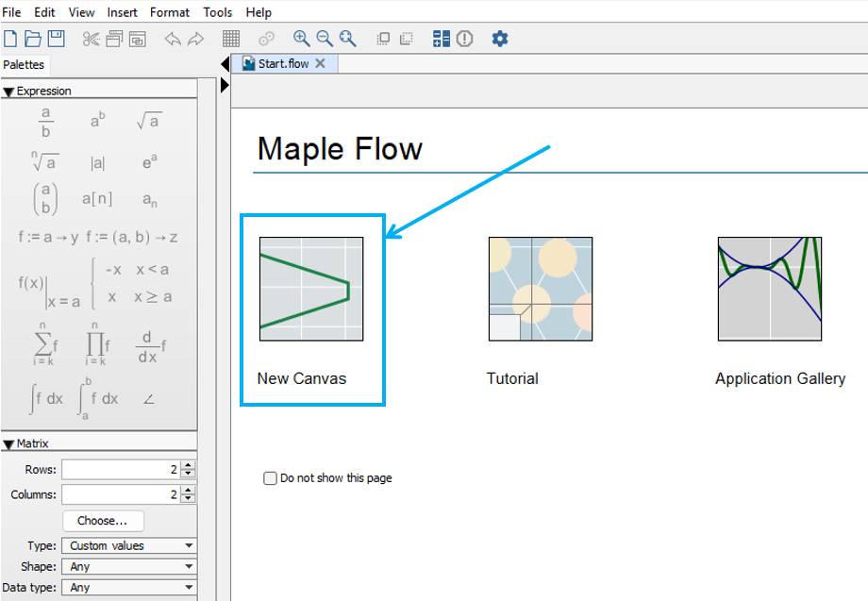Check Do not show this page
The width and height of the screenshot is (868, 601).
point(270,478)
